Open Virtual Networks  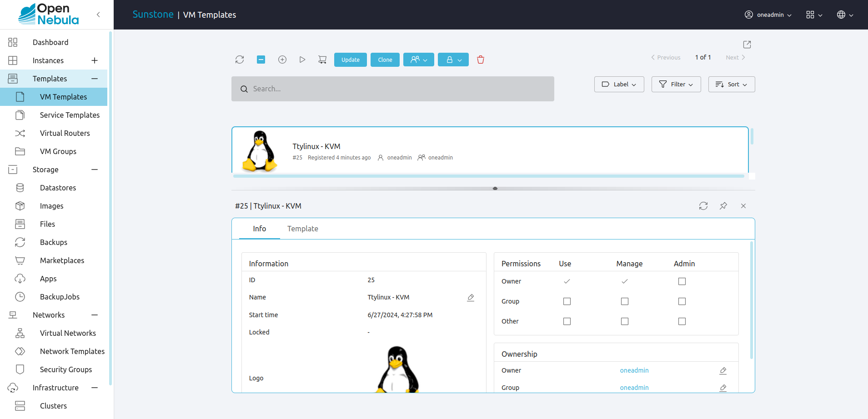(x=54, y=333)
